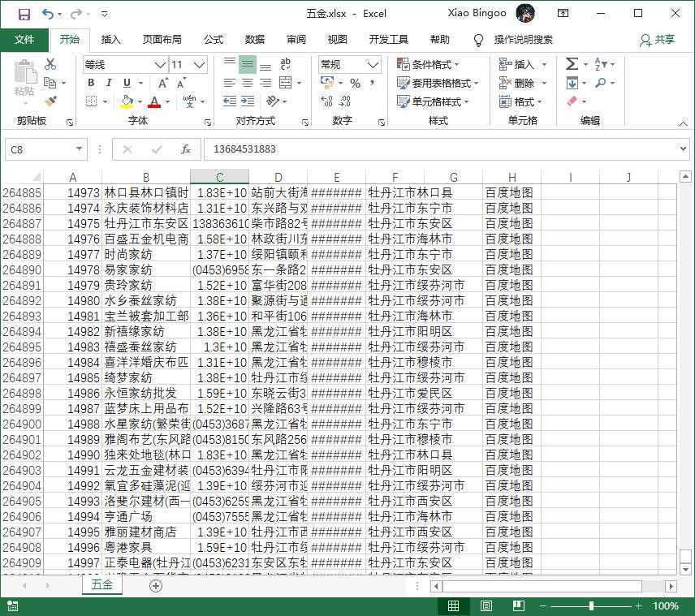Save the workbook using Quick Access Toolbar icon

[x=24, y=13]
